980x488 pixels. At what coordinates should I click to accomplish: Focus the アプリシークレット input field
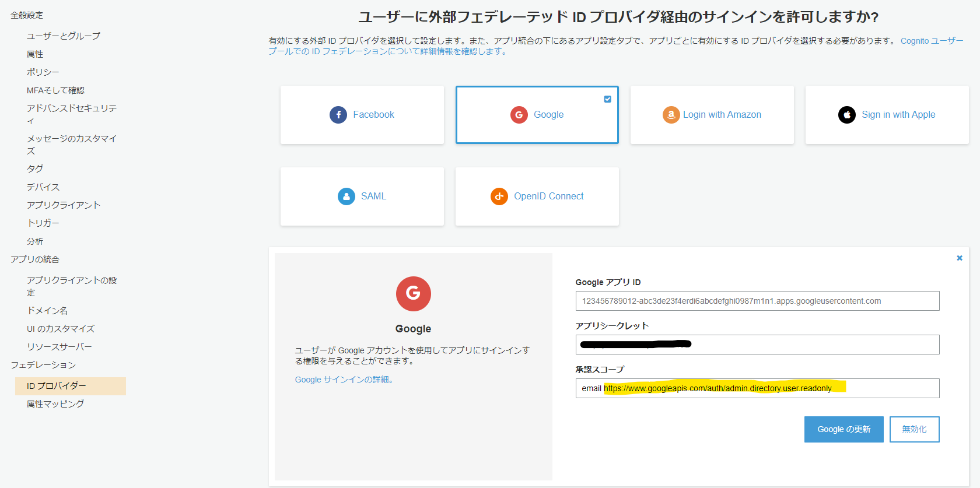(x=758, y=345)
